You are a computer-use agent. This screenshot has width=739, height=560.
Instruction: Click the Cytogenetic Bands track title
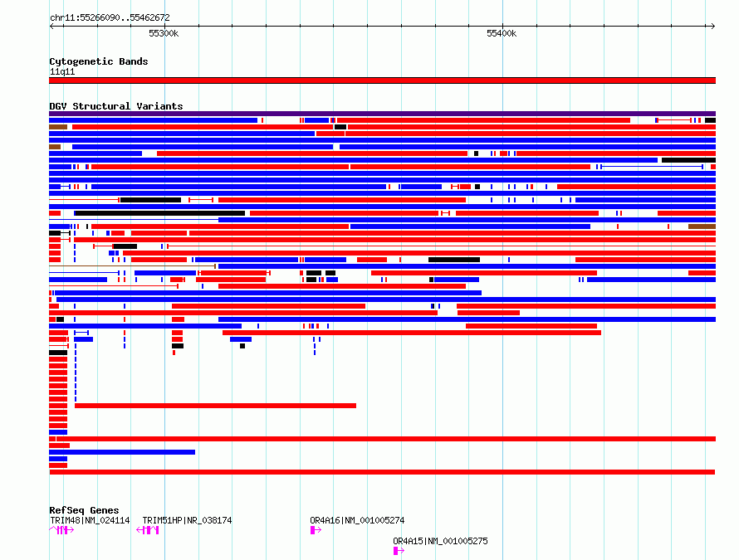pyautogui.click(x=99, y=61)
